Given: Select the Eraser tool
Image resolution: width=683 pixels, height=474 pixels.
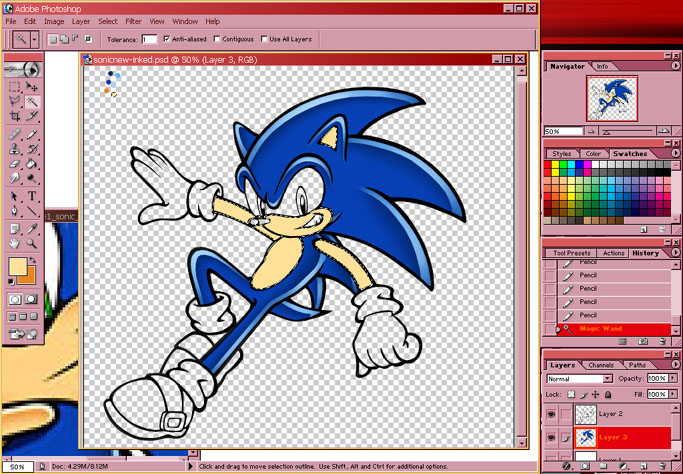Looking at the screenshot, I should tap(15, 164).
